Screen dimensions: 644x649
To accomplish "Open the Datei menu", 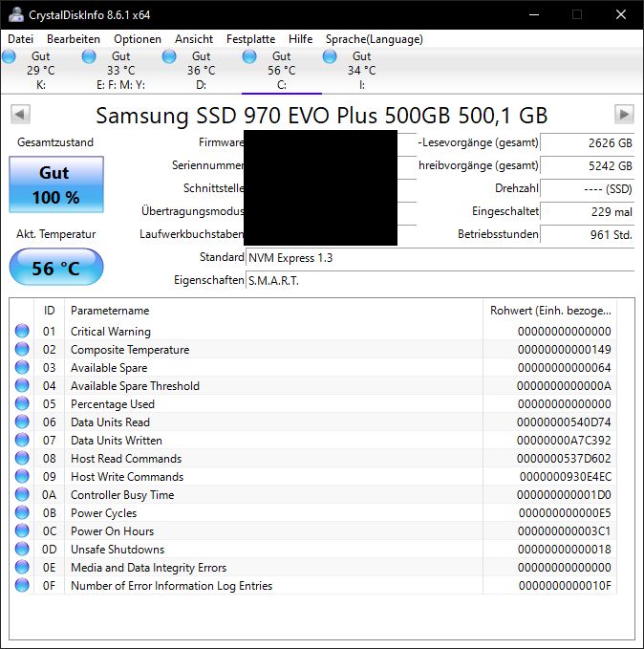I will point(20,39).
